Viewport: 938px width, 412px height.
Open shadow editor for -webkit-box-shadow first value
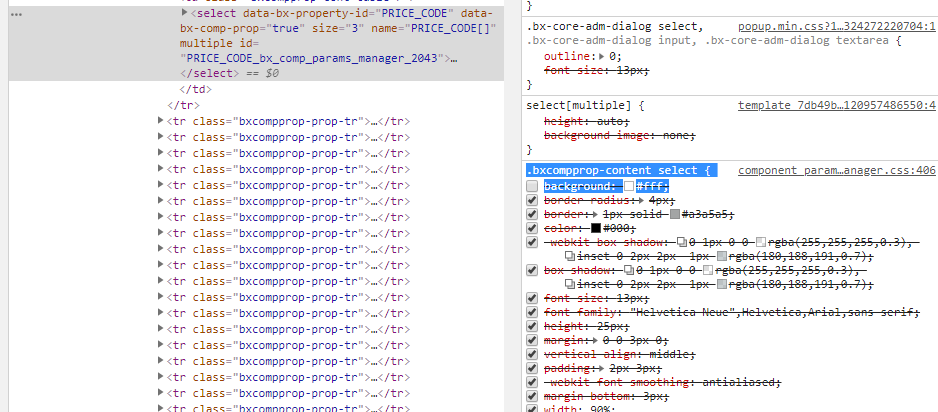pos(682,242)
